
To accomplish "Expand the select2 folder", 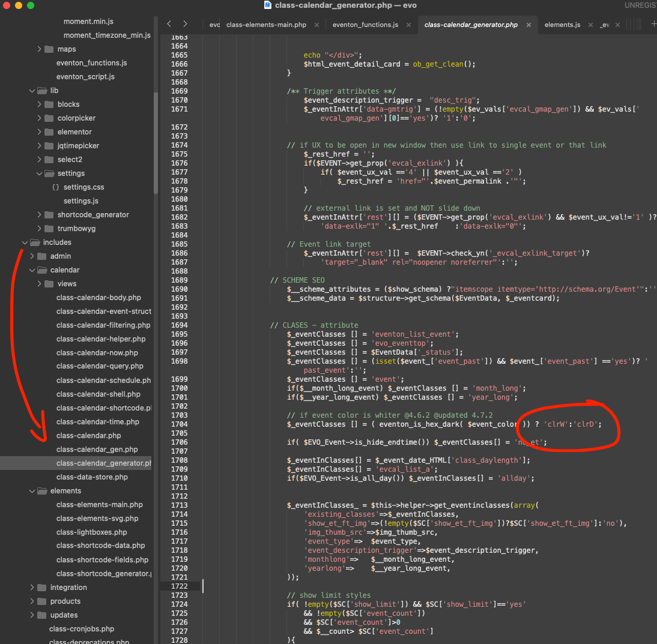I will point(39,160).
